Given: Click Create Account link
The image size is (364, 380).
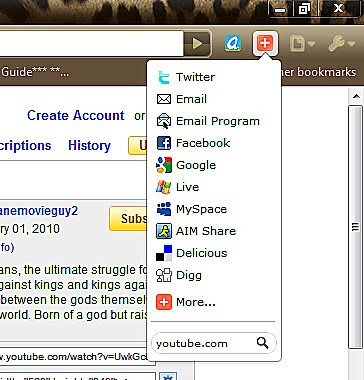Looking at the screenshot, I should 76,115.
